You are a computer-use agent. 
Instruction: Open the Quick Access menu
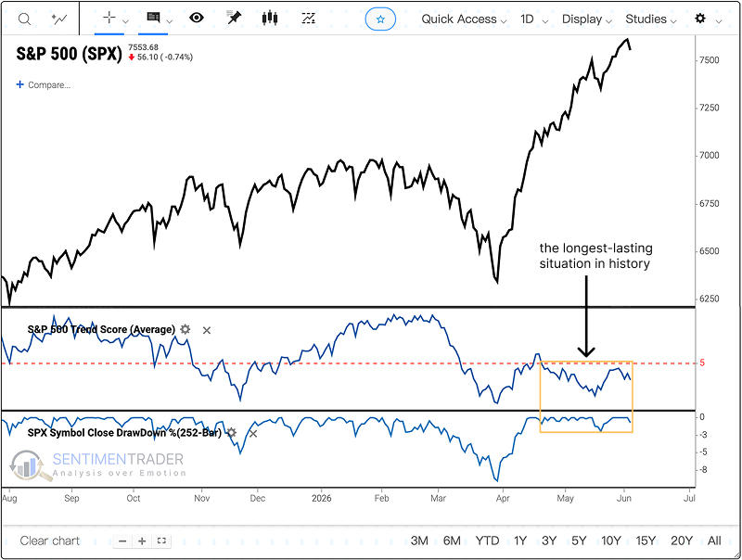pos(464,19)
